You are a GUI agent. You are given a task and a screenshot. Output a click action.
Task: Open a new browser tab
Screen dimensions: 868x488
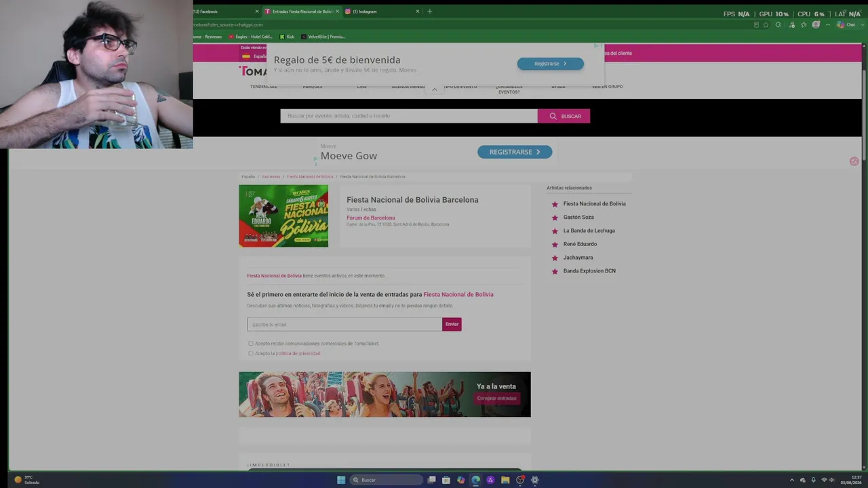[429, 12]
